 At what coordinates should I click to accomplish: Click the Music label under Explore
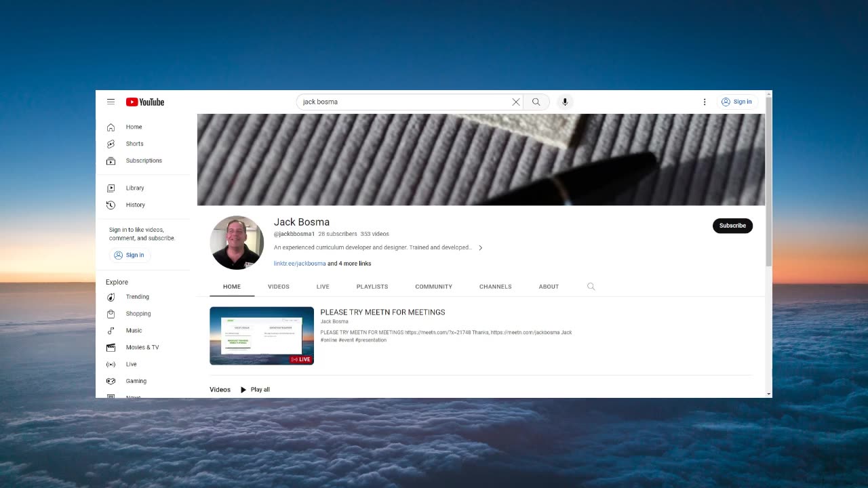click(x=134, y=331)
